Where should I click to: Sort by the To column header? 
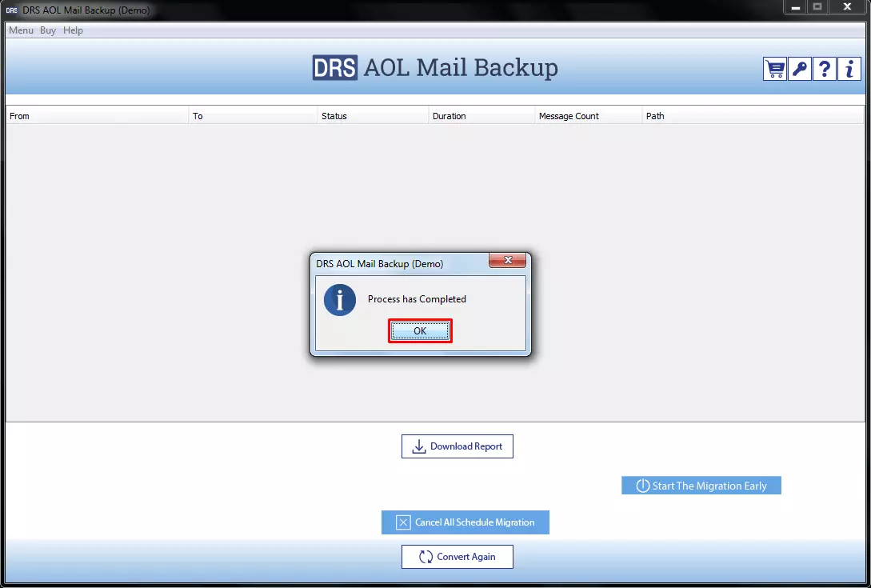coord(254,115)
